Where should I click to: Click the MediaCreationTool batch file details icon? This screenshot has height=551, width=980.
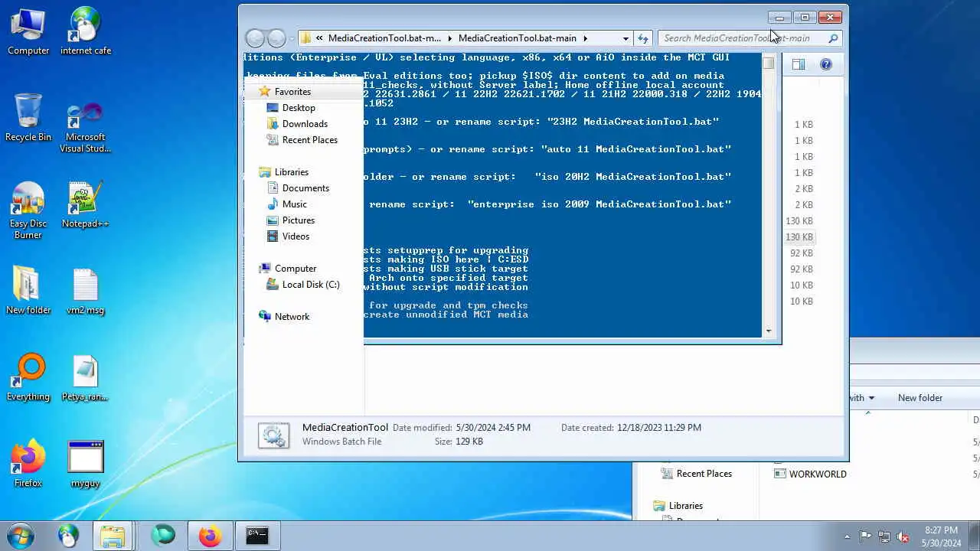pyautogui.click(x=273, y=435)
